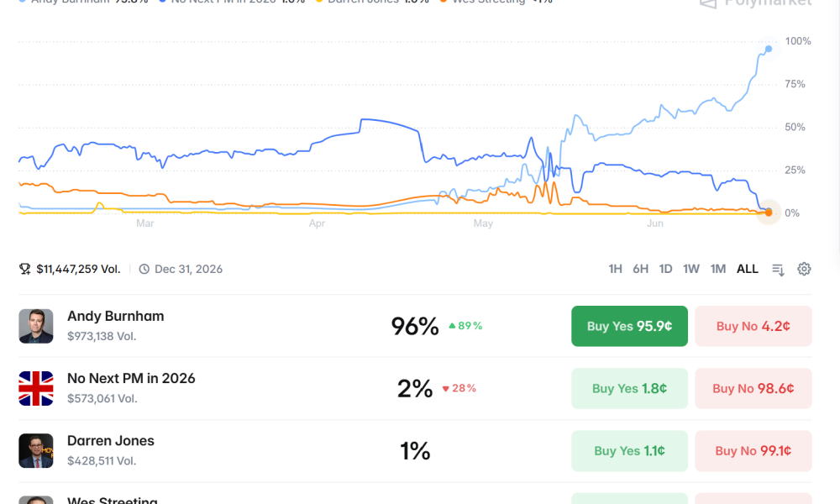
Task: Click the 25% y-axis label
Action: pyautogui.click(x=795, y=170)
